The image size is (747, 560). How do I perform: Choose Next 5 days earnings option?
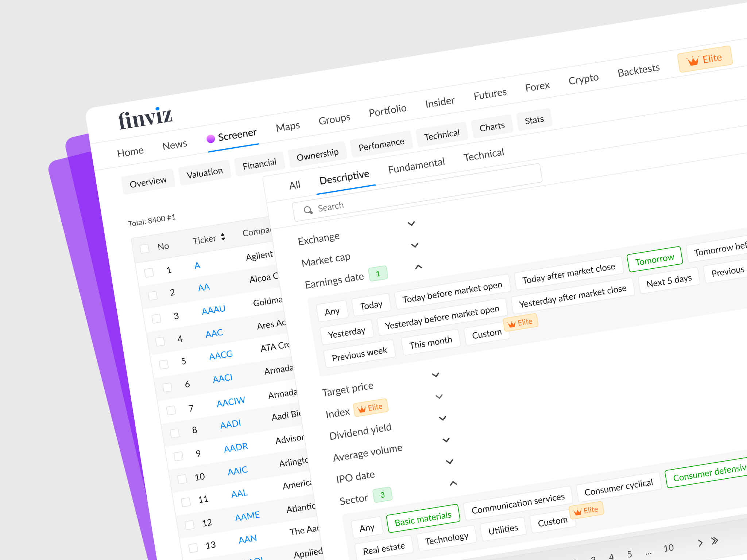click(669, 281)
